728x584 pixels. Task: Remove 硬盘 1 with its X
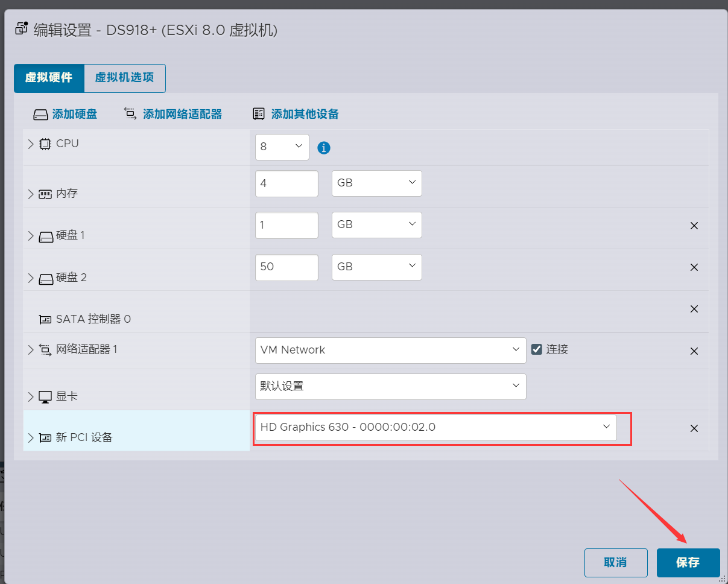694,226
